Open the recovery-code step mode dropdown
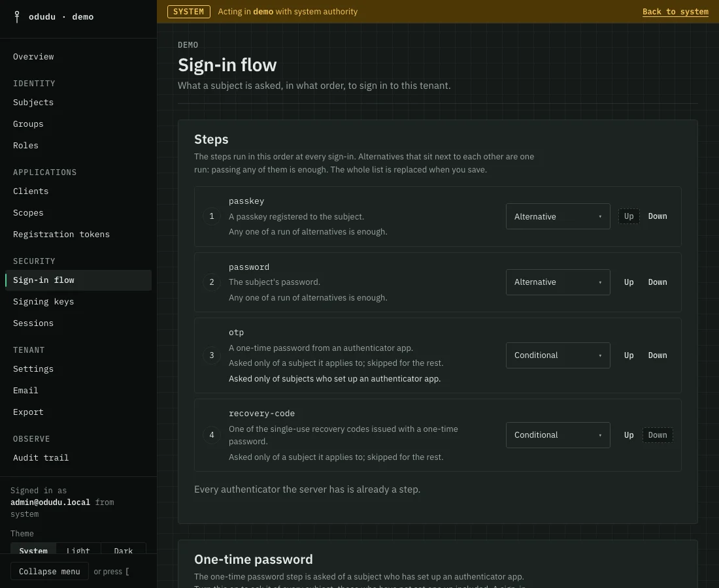This screenshot has width=719, height=588. [x=558, y=435]
